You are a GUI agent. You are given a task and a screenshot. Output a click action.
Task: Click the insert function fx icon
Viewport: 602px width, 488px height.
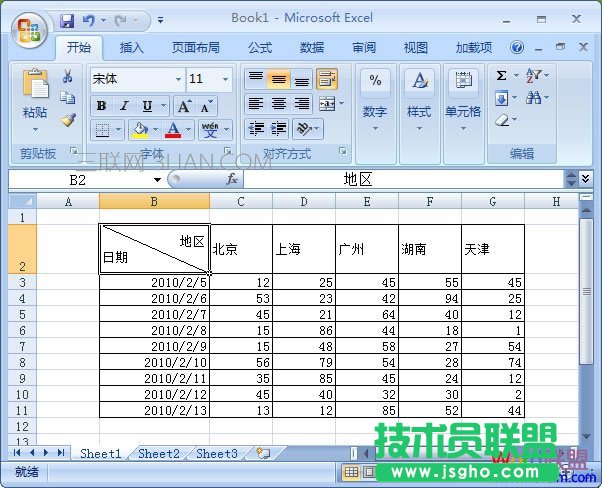[x=231, y=179]
